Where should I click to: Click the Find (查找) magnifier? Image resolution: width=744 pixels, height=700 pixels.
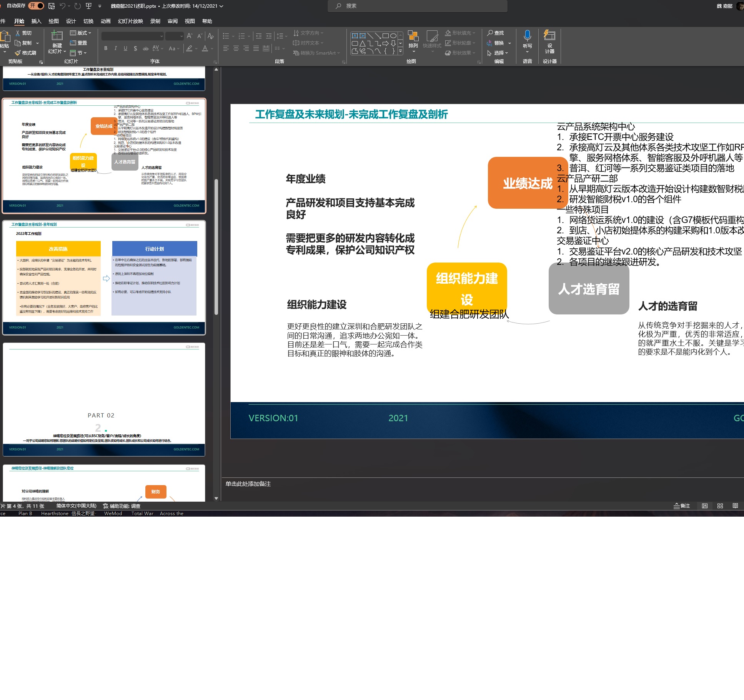tap(490, 33)
